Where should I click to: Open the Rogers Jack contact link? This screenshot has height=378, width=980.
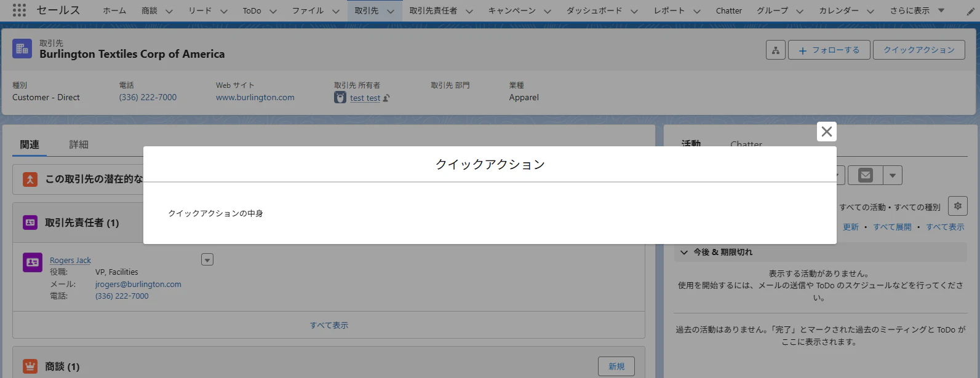70,260
